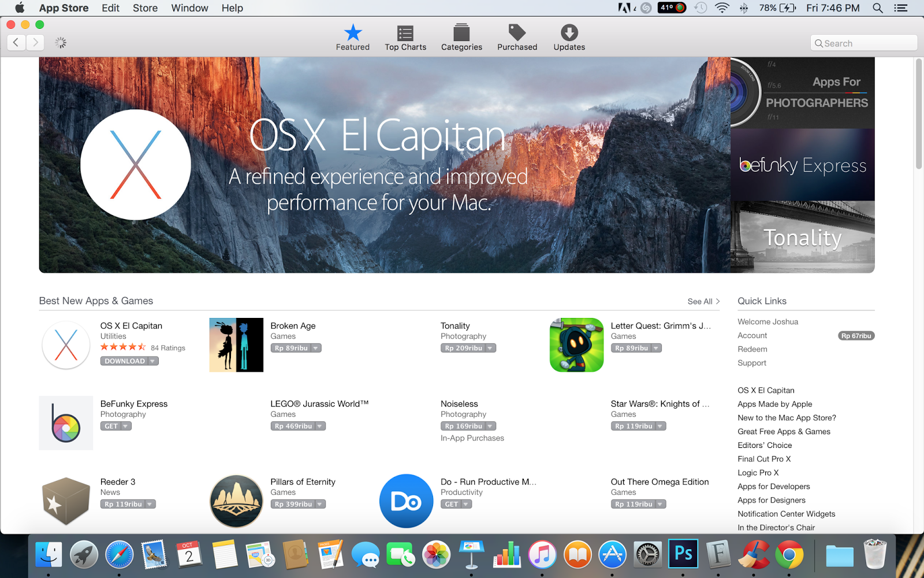
Task: Launch Safari from the Dock
Action: (119, 555)
